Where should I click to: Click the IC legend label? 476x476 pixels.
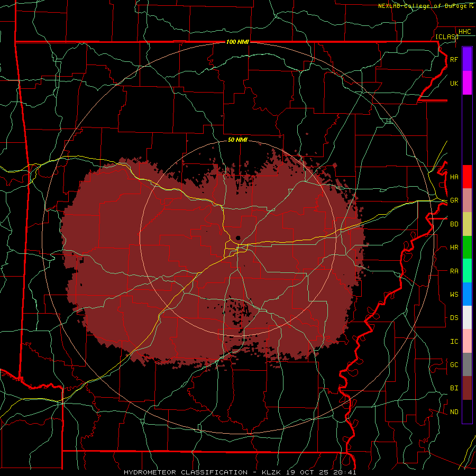pos(454,342)
